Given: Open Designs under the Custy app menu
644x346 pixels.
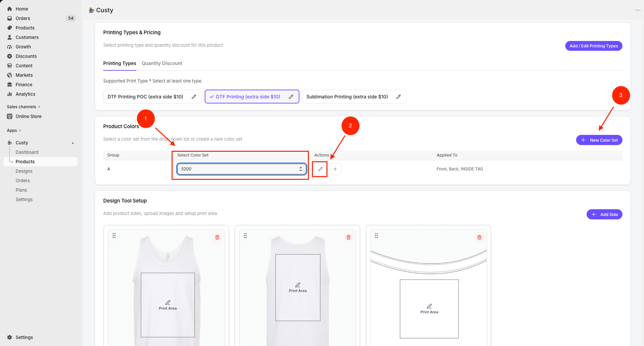Looking at the screenshot, I should coord(24,171).
